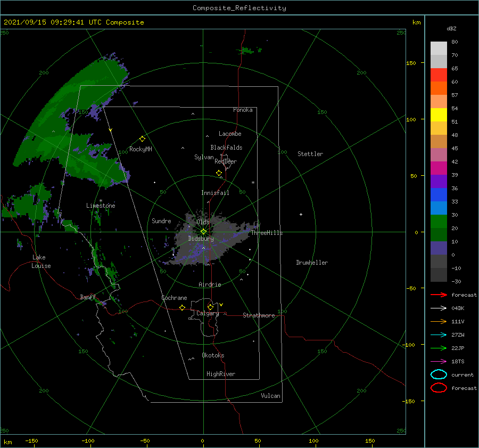Pick the magenta 39-42 dBZ swatch
479x448 pixels.
[439, 168]
